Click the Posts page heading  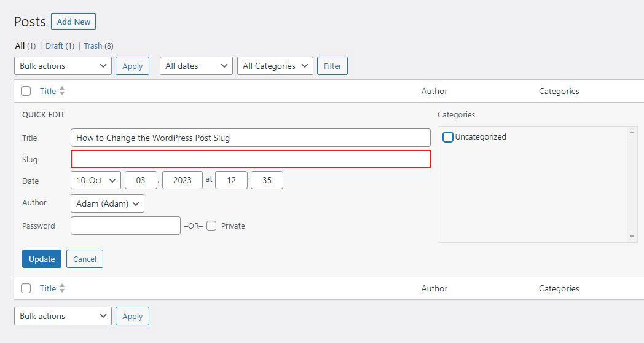coord(30,22)
